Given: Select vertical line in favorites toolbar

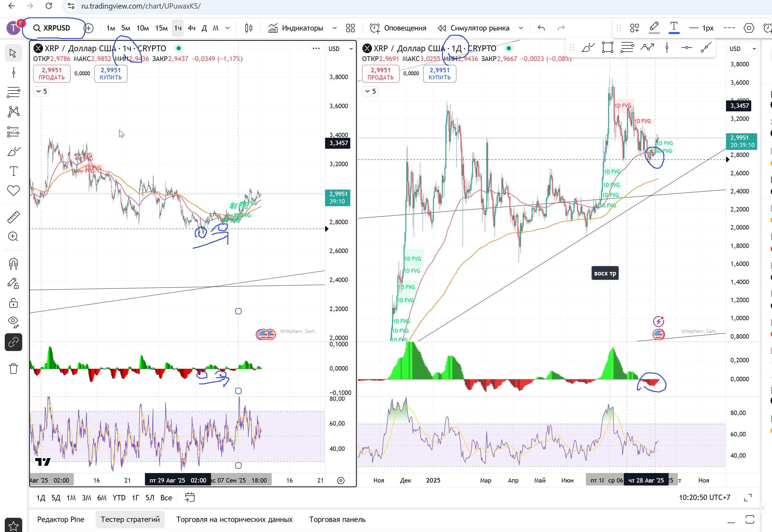Looking at the screenshot, I should click(x=667, y=48).
